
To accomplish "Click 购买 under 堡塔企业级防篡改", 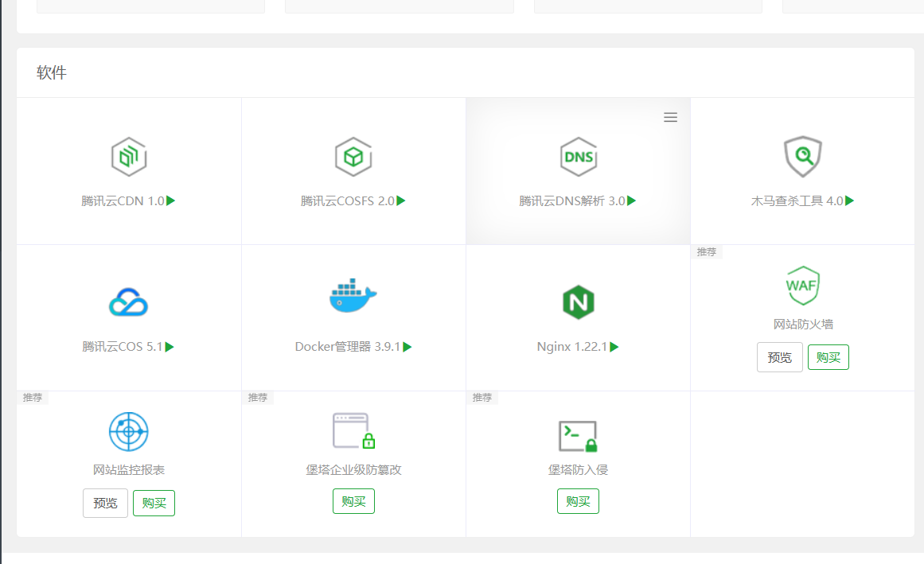I will (x=353, y=501).
